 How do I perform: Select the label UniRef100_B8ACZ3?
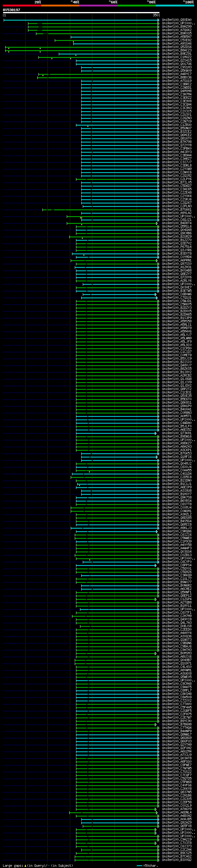point(177,50)
